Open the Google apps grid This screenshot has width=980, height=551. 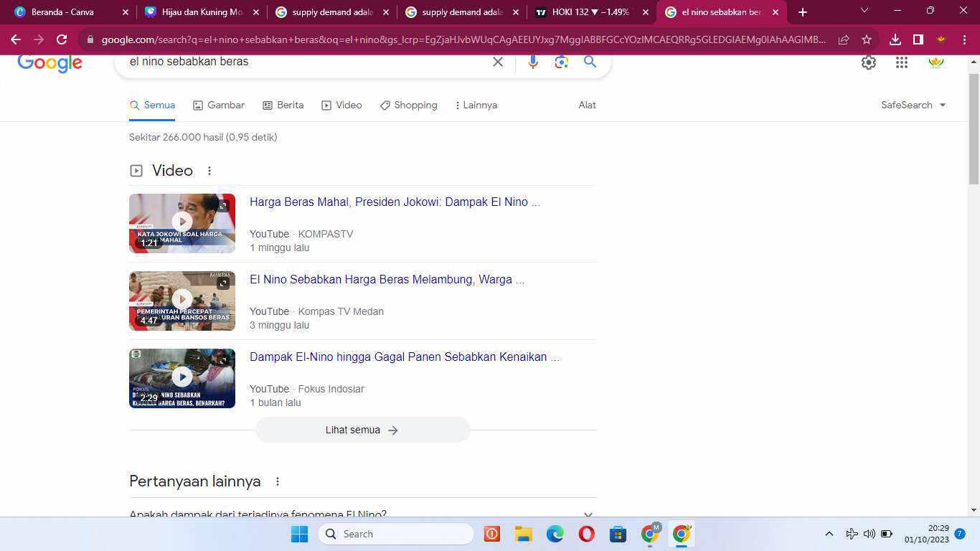pos(902,62)
